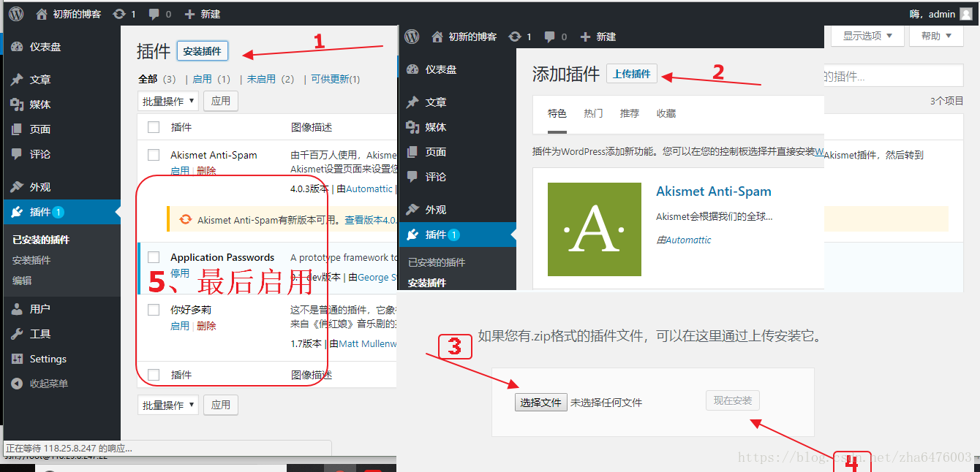Click 启用 under Akismet Anti-Spam
The width and height of the screenshot is (980, 472).
click(180, 170)
